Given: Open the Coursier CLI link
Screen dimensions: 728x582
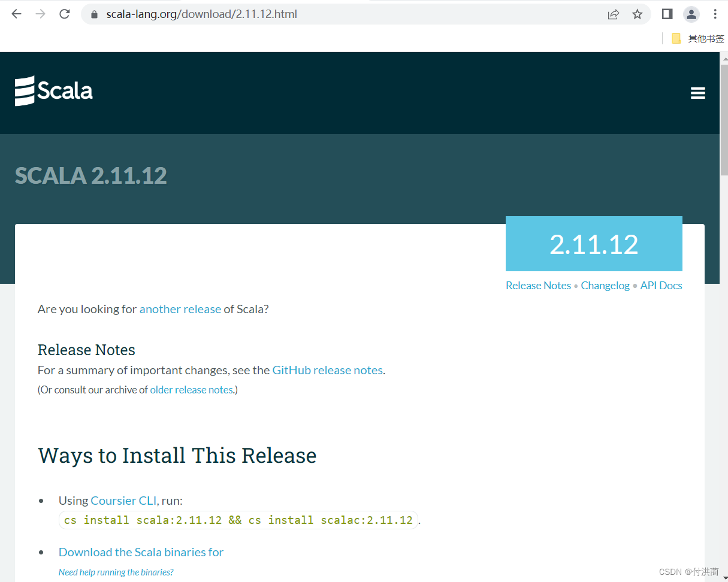Looking at the screenshot, I should click(123, 501).
